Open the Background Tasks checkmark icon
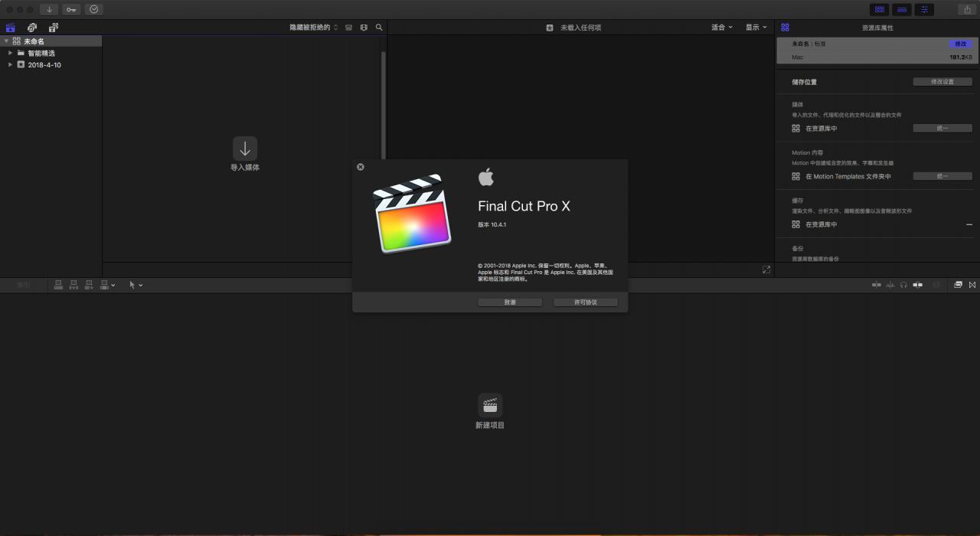The height and width of the screenshot is (536, 980). tap(94, 9)
